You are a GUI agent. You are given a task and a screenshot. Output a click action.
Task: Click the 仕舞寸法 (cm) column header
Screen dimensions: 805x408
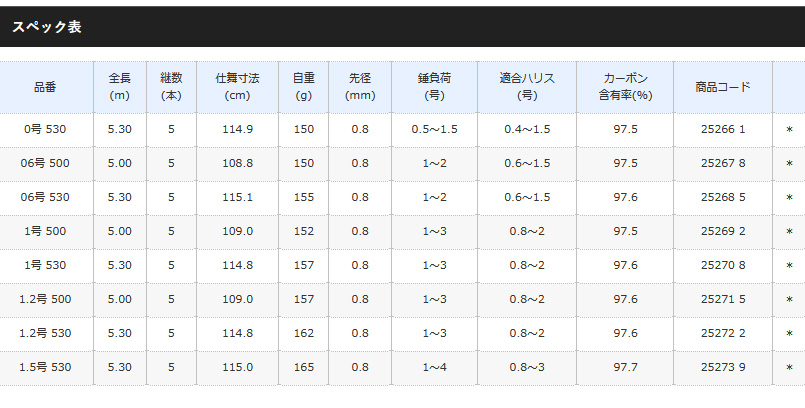pos(238,87)
